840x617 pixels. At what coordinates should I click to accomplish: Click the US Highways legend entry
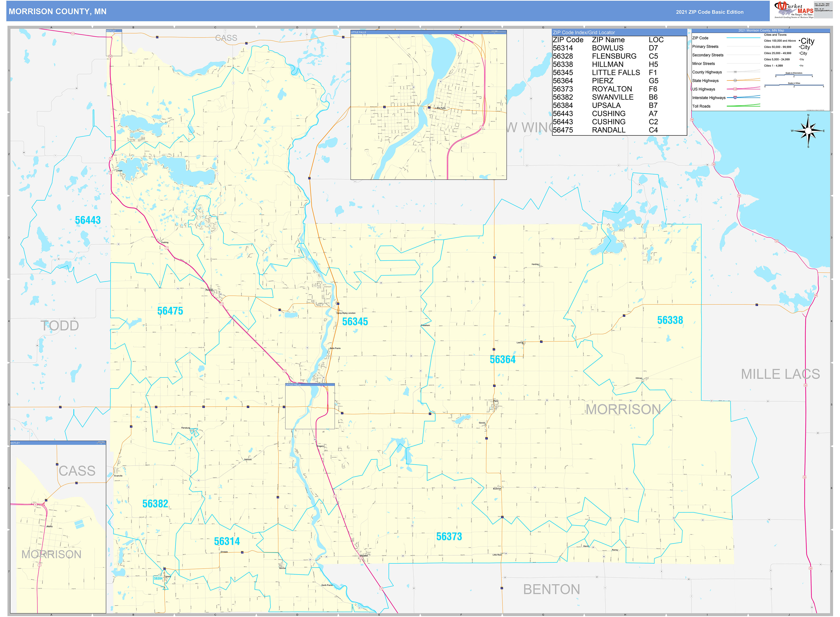[x=703, y=89]
